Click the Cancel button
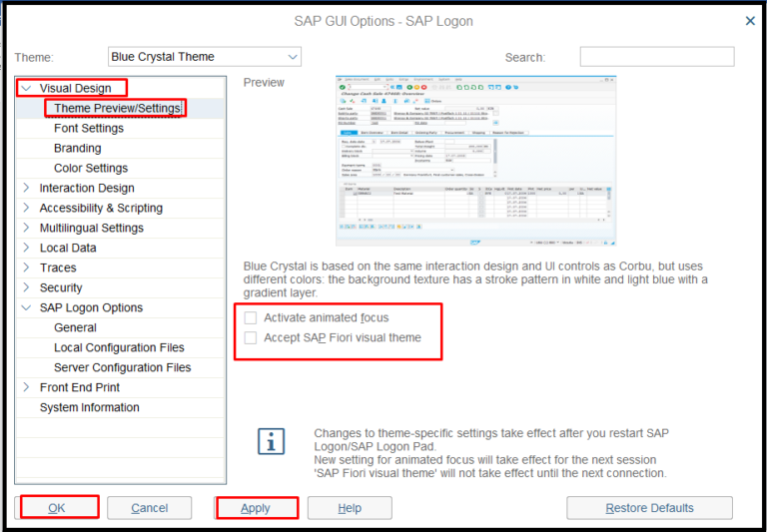Image resolution: width=767 pixels, height=532 pixels. (149, 508)
